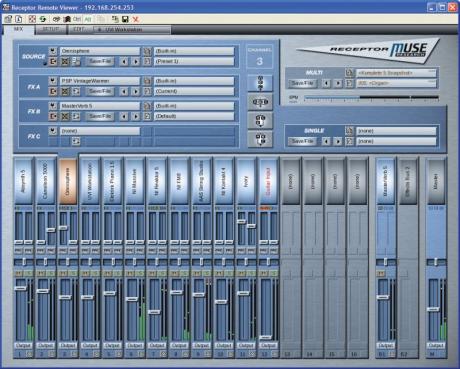The width and height of the screenshot is (460, 369).
Task: Click the green refresh icon in top toolbar
Action: click(x=43, y=19)
